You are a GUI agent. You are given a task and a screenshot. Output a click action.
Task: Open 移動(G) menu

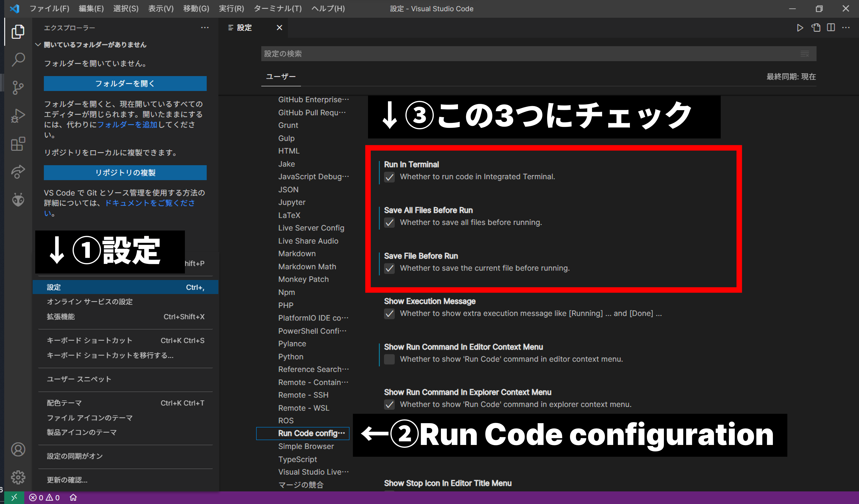tap(196, 9)
